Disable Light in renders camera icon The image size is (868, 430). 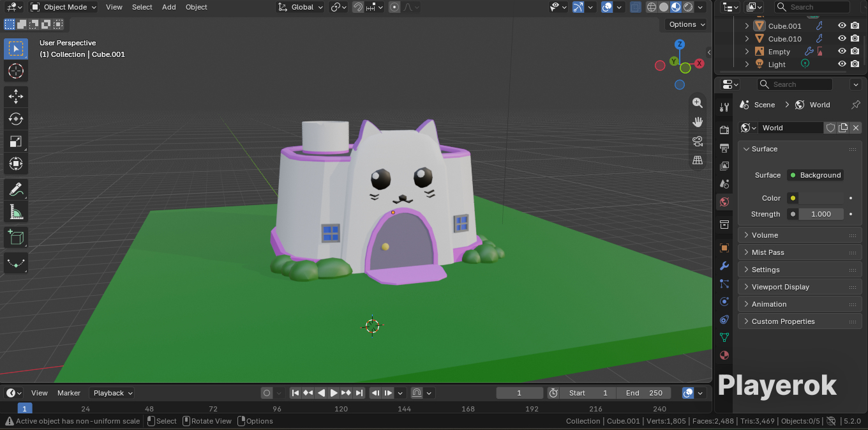point(855,65)
